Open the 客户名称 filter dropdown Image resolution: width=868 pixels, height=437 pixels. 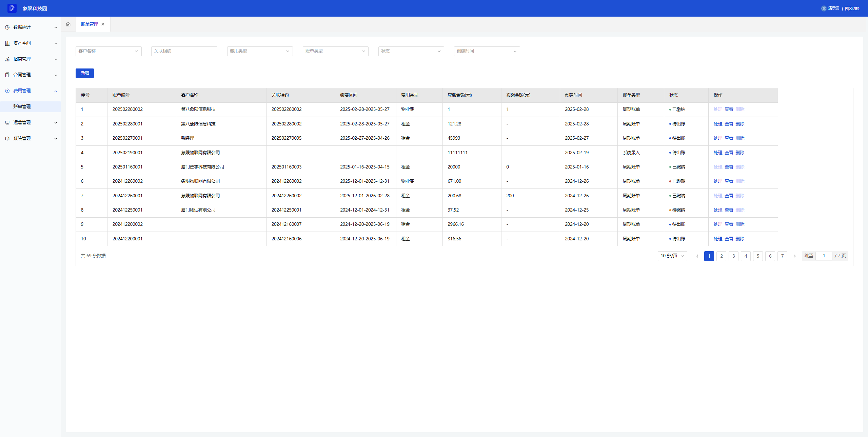[x=108, y=51]
